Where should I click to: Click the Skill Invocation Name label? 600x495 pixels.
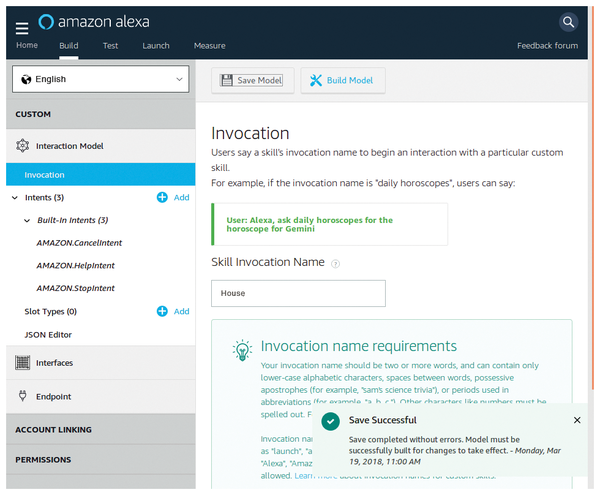point(268,262)
